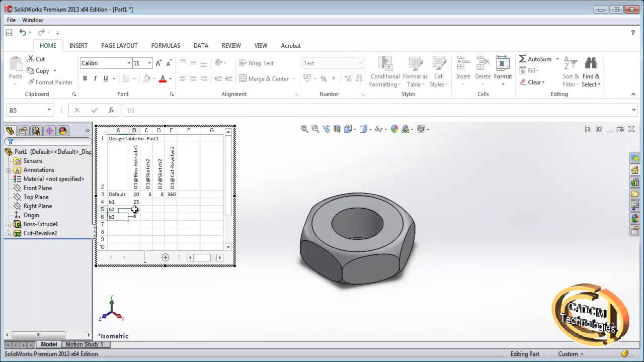Viewport: 644px width, 362px height.
Task: Toggle Underline formatting
Action: pos(106,78)
